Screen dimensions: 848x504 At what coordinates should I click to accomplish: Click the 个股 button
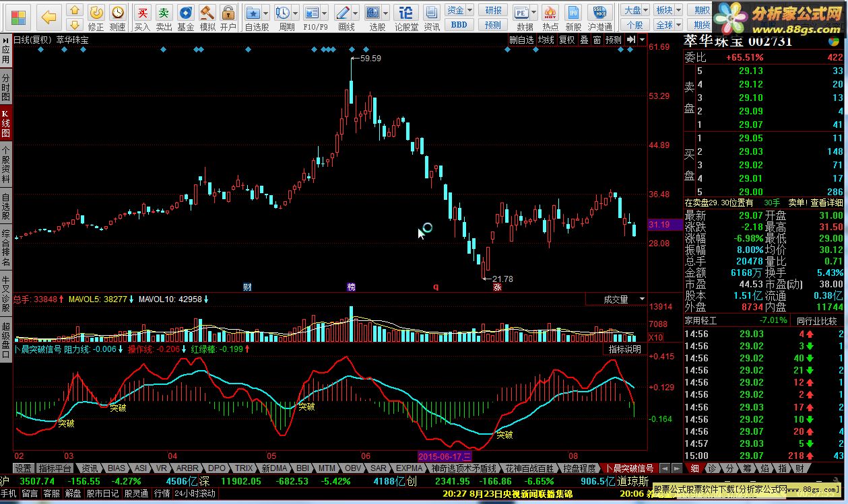click(635, 25)
